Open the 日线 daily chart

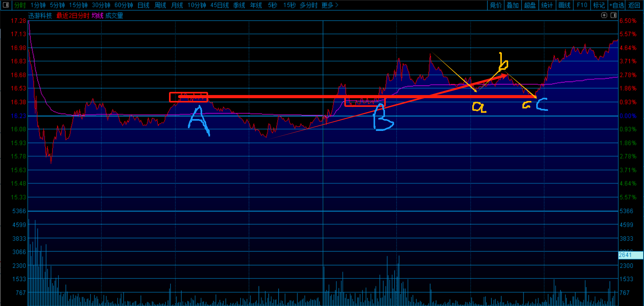point(143,5)
